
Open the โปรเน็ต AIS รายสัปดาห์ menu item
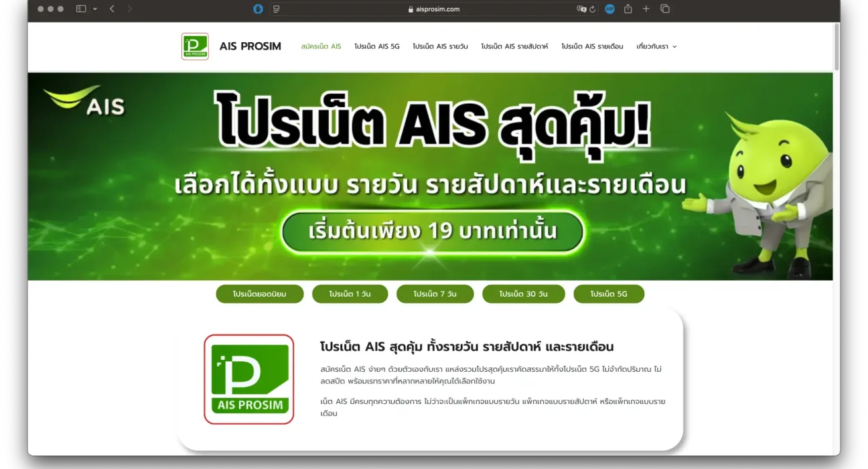tap(514, 46)
